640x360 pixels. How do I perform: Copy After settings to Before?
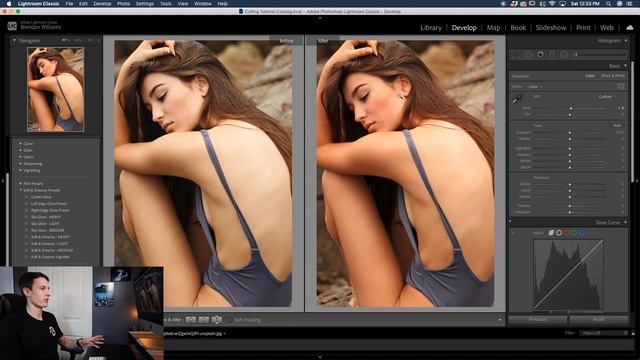(x=204, y=320)
